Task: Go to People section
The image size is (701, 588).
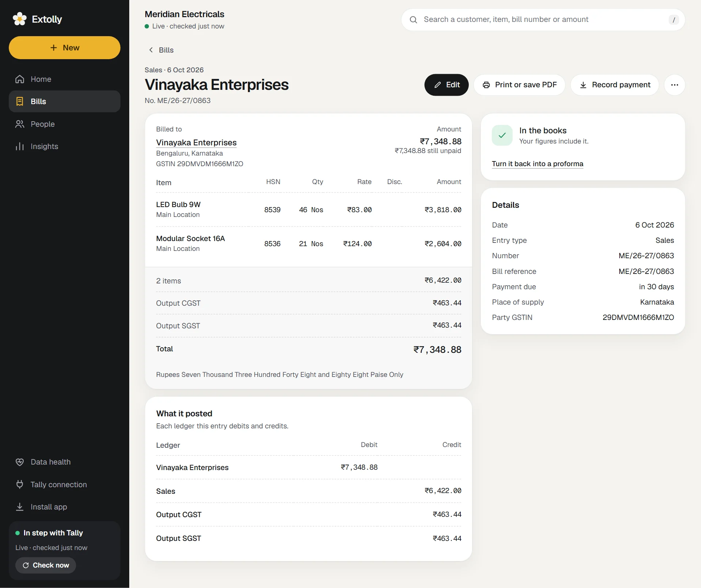Action: click(x=65, y=124)
